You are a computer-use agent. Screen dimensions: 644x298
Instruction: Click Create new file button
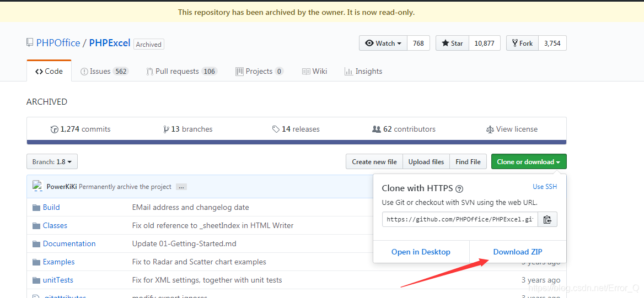pos(374,162)
